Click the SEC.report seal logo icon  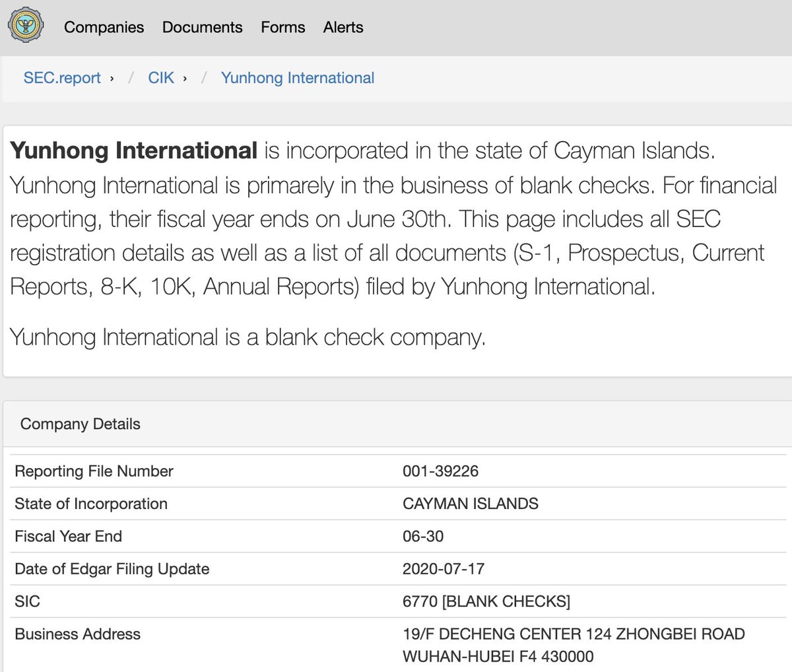26,26
